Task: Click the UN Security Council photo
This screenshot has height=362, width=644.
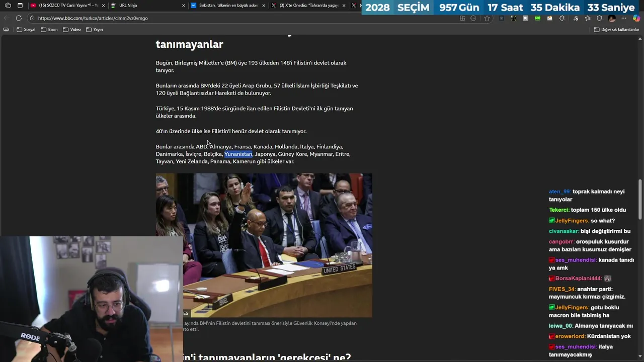Action: click(x=264, y=245)
